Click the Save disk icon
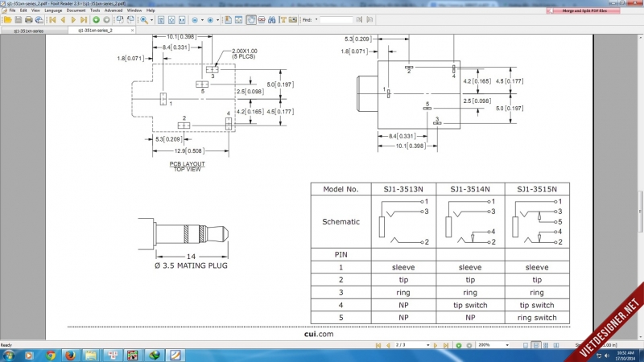The height and width of the screenshot is (362, 644). coord(18,19)
